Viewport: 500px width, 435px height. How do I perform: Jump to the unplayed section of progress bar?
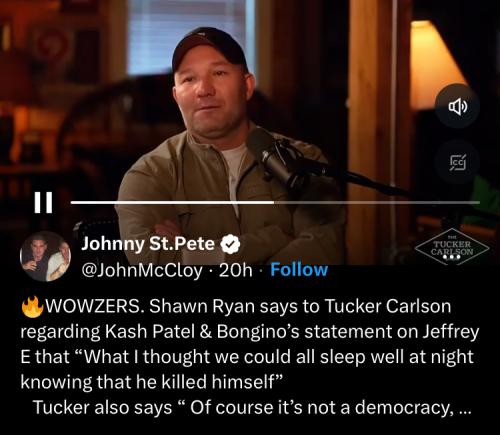point(377,202)
